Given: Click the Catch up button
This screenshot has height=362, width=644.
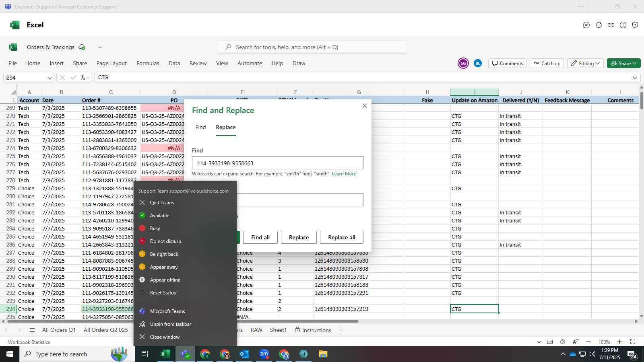Looking at the screenshot, I should tap(547, 63).
